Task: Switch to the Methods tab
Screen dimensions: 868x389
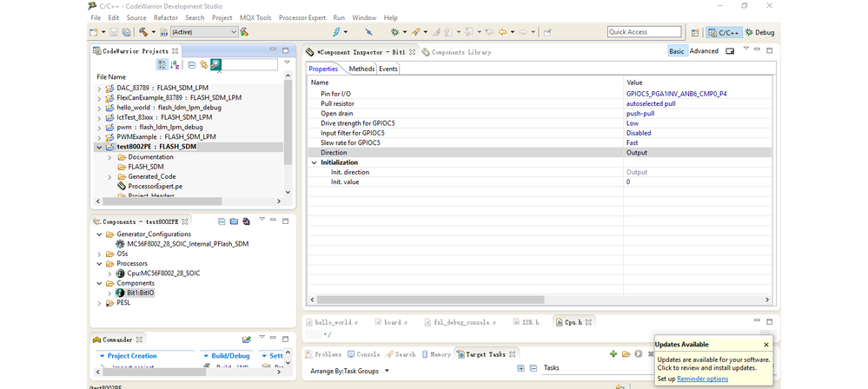Action: (x=361, y=69)
